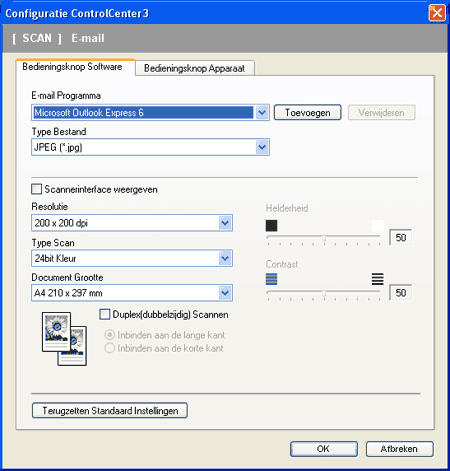
Task: Open the Resolutie dropdown list
Action: click(225, 223)
